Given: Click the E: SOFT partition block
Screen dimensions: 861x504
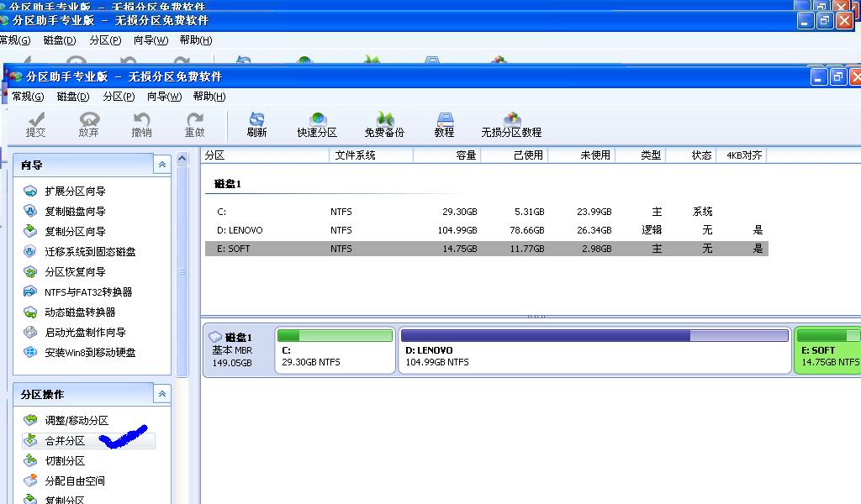Looking at the screenshot, I should point(827,349).
